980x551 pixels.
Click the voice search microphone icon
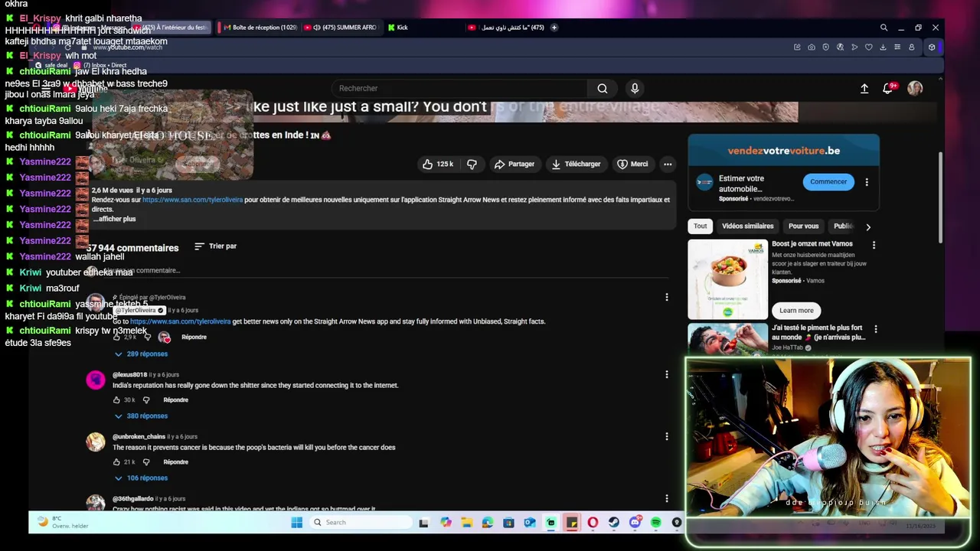click(x=635, y=89)
